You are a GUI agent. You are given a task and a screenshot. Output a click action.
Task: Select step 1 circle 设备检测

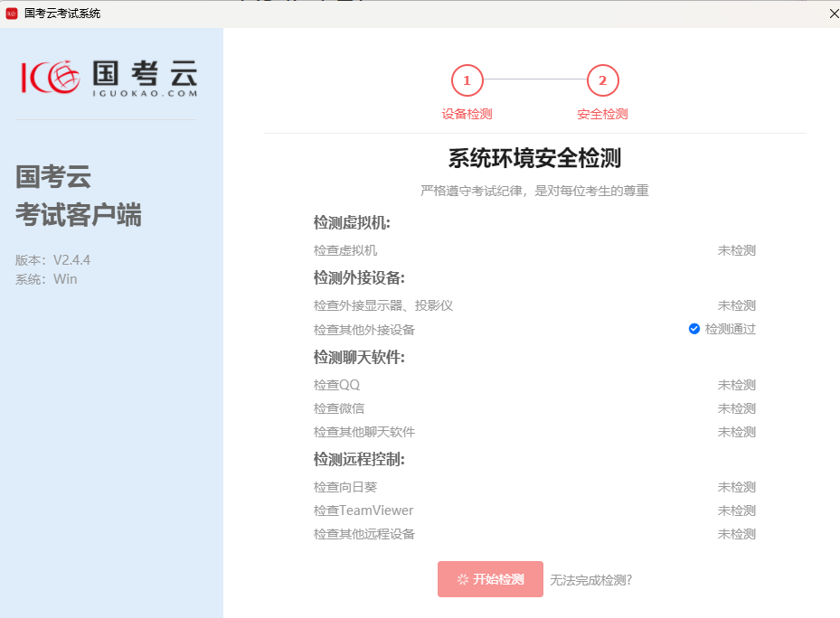tap(467, 80)
